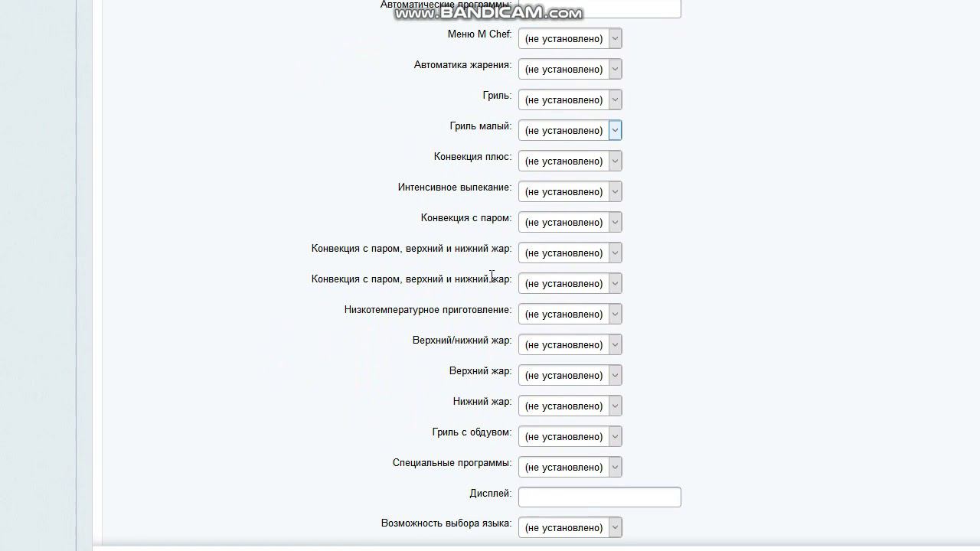Viewport: 980px width, 551px height.
Task: Open the Гриль dropdown list
Action: [570, 99]
